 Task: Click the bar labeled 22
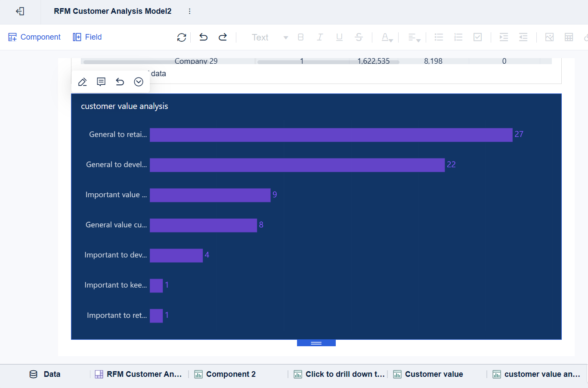[x=297, y=165]
